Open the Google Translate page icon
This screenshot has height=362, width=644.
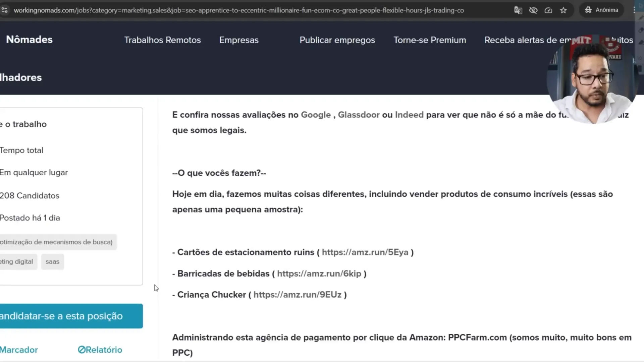pyautogui.click(x=518, y=10)
